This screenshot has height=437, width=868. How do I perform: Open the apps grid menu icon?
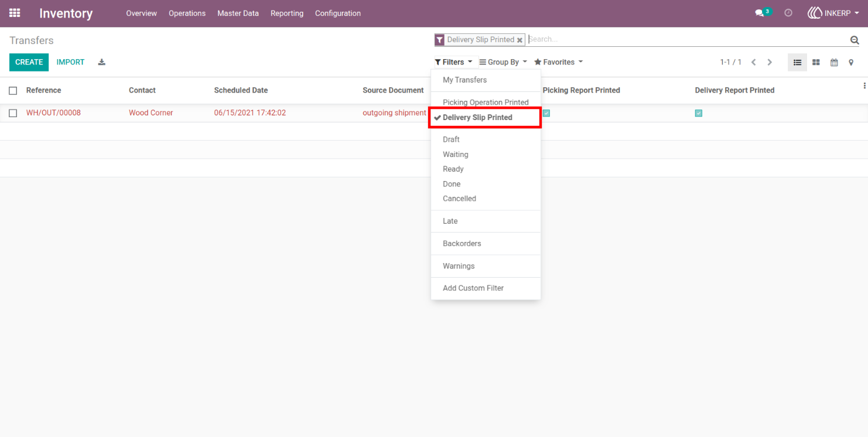(15, 13)
